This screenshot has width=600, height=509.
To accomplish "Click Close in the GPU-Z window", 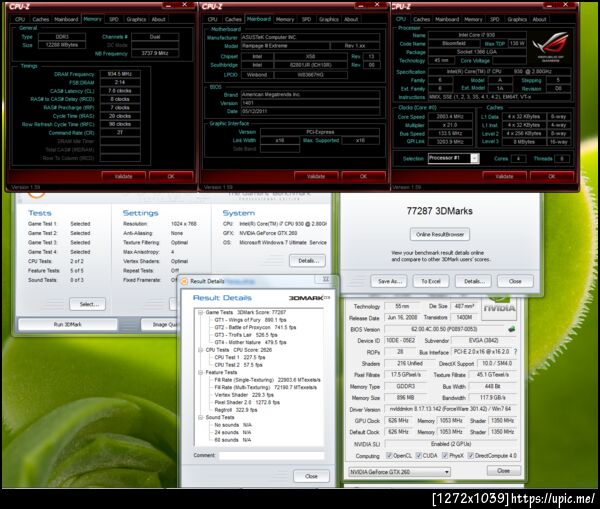I will pyautogui.click(x=504, y=471).
